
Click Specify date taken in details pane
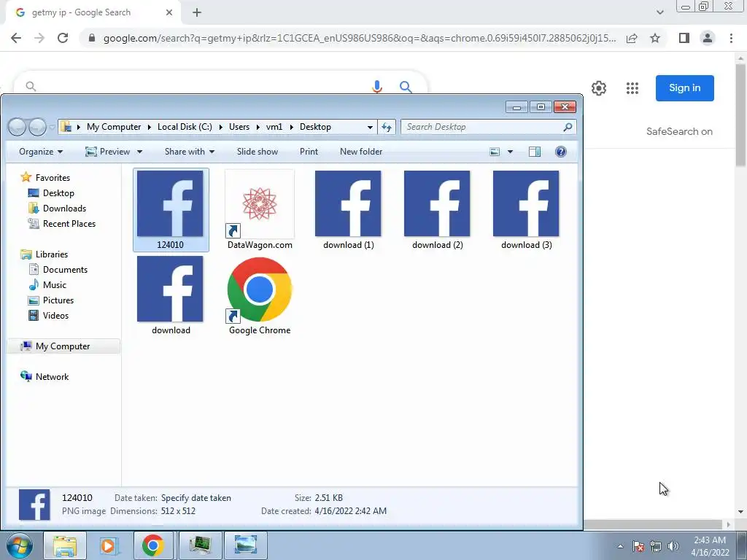pyautogui.click(x=196, y=497)
